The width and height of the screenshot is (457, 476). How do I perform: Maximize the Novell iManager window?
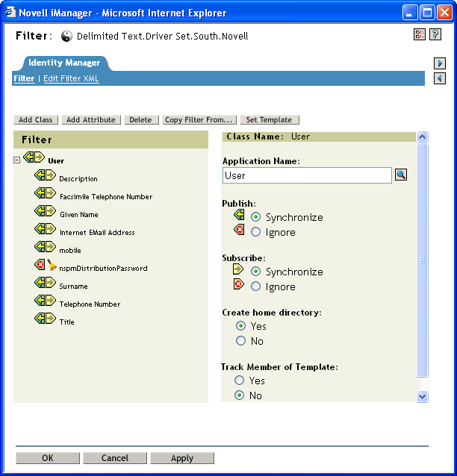click(x=427, y=13)
